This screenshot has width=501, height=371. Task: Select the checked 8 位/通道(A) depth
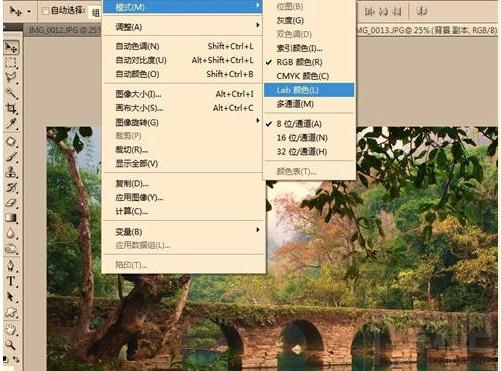(309, 124)
